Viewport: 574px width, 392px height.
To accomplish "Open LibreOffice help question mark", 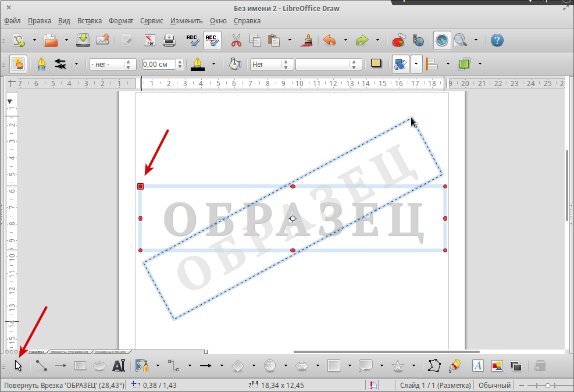I will (497, 40).
